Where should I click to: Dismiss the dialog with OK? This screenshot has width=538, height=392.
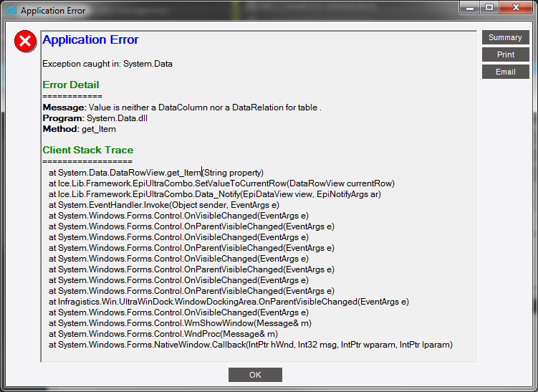(x=255, y=375)
